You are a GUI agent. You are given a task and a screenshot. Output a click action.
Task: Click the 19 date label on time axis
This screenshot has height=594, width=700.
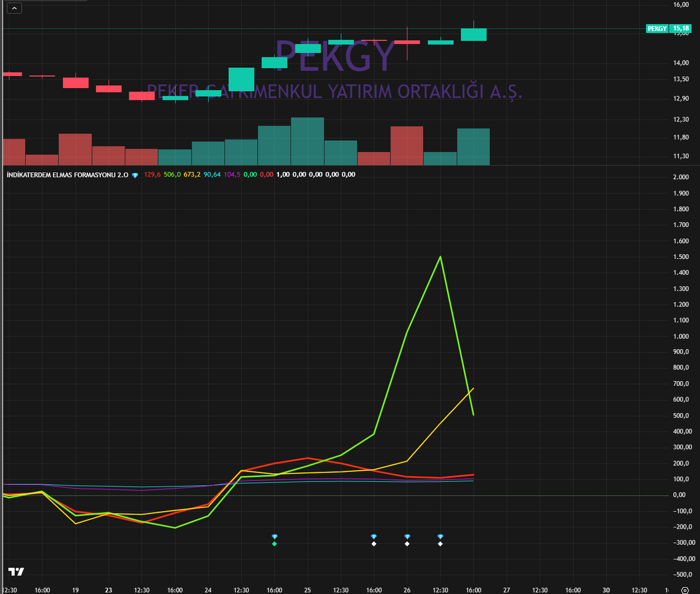(x=75, y=590)
